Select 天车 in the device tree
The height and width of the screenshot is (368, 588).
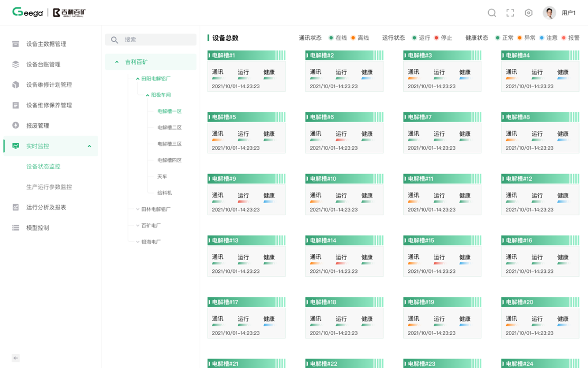(x=162, y=177)
